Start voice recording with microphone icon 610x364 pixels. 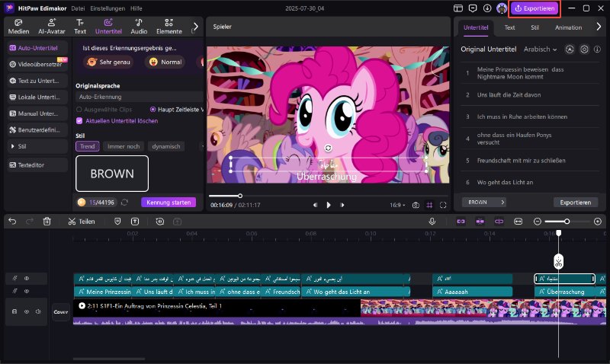point(432,222)
